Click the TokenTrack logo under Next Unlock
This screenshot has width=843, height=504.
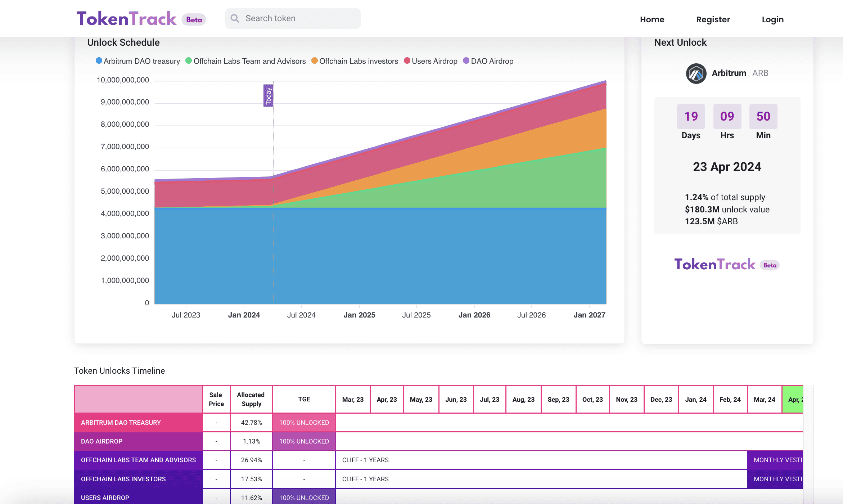click(714, 265)
